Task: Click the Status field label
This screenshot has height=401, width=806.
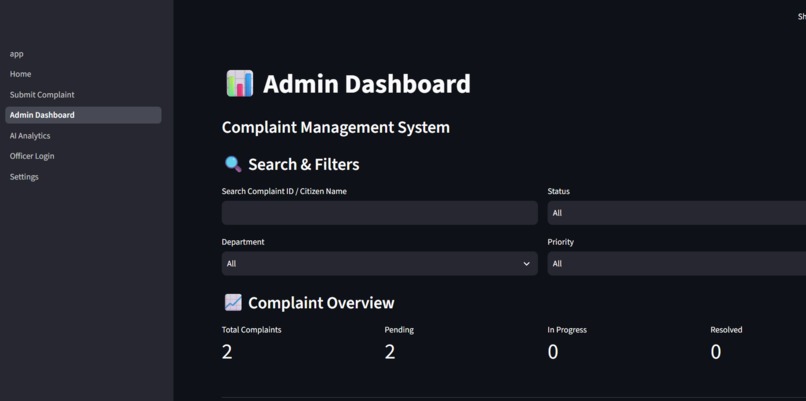Action: [559, 191]
